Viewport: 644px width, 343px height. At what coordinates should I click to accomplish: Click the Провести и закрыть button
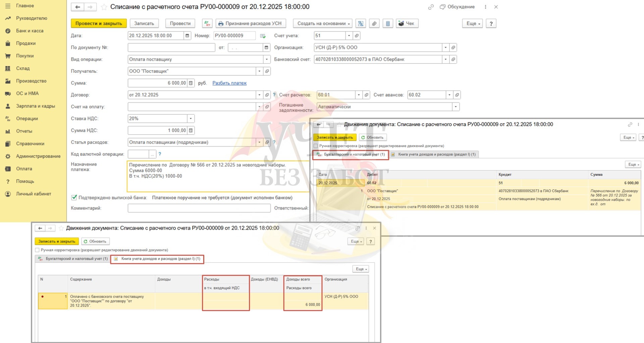[x=99, y=23]
